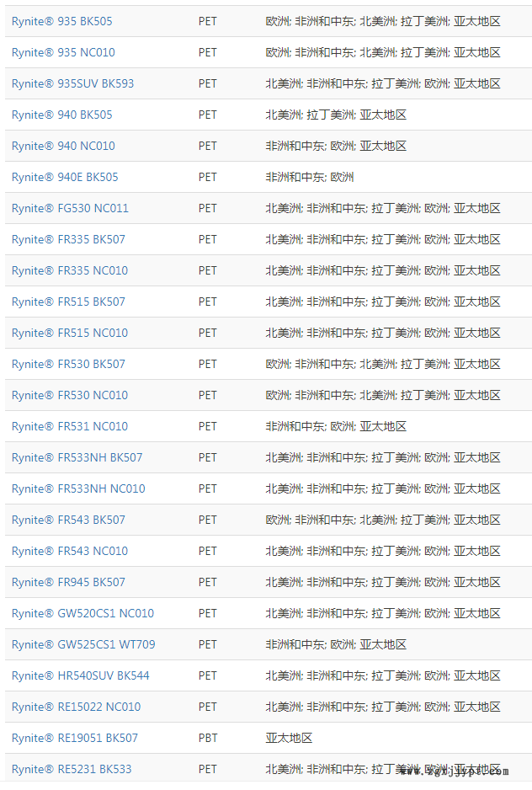Open the Rynite HR540SUV BK544 link
The height and width of the screenshot is (790, 532).
tap(80, 675)
